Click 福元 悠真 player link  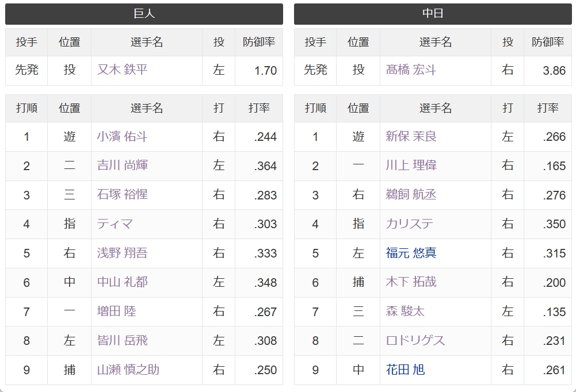pos(411,252)
